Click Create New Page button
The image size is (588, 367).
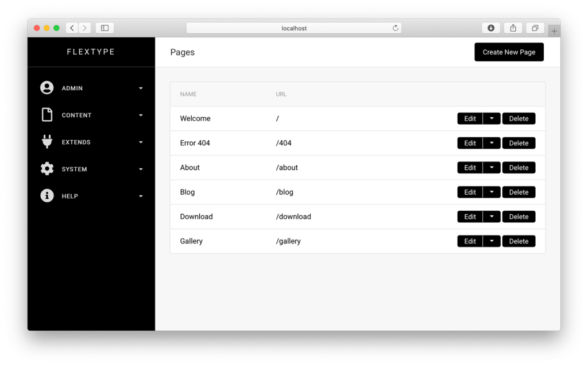click(509, 52)
